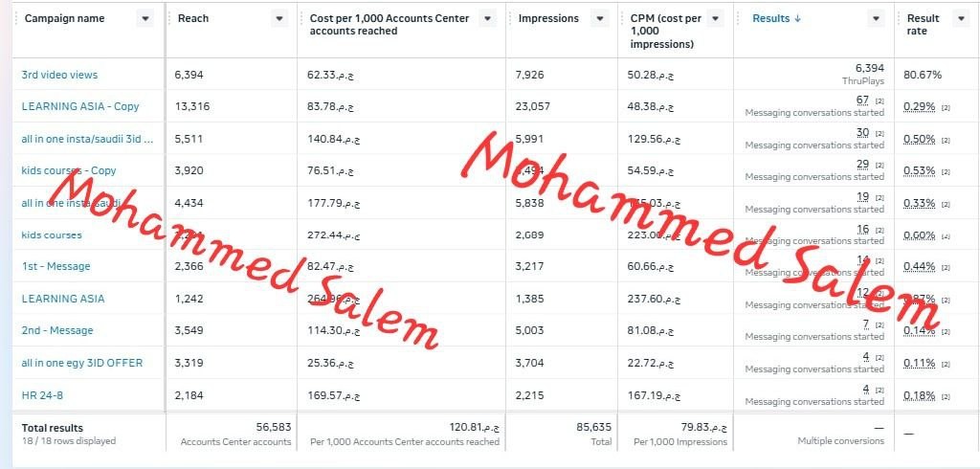Click the footnote icon beside 4 results for HR 24-8

tap(880, 390)
